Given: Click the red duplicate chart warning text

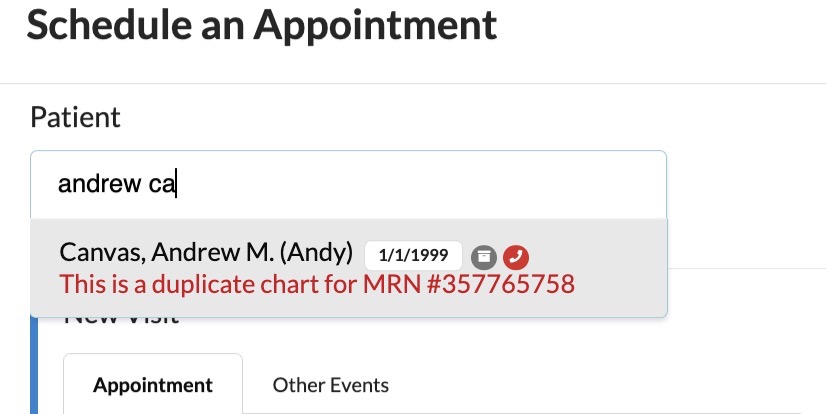Looking at the screenshot, I should (x=317, y=284).
